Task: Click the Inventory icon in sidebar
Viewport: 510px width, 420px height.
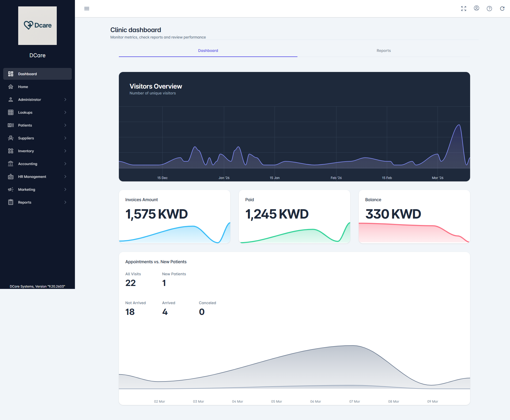Action: pos(11,151)
